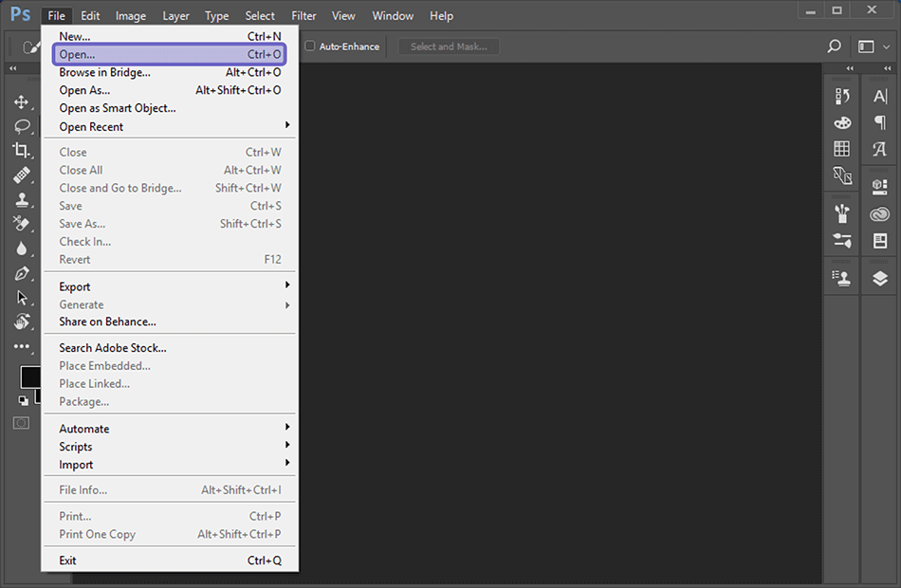
Task: Select the Pen tool
Action: (21, 273)
